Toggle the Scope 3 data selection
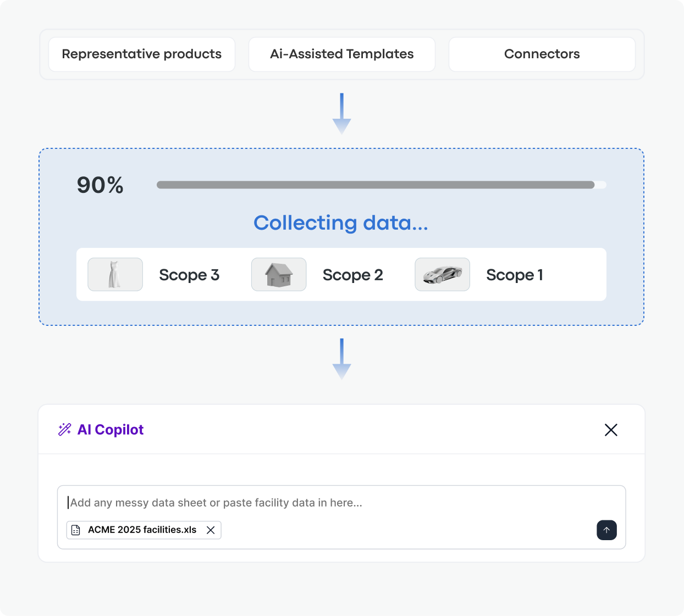The height and width of the screenshot is (616, 684). coord(189,275)
